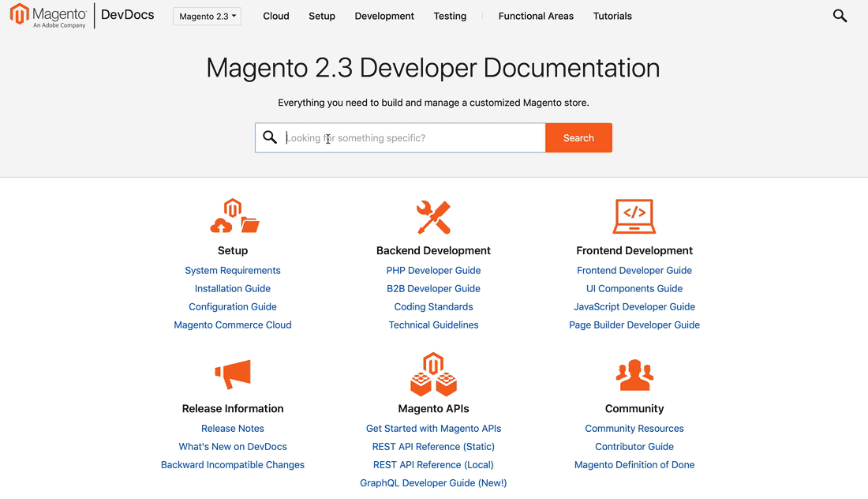Image resolution: width=868 pixels, height=499 pixels.
Task: Open search via the top-right magnifier icon
Action: click(840, 15)
